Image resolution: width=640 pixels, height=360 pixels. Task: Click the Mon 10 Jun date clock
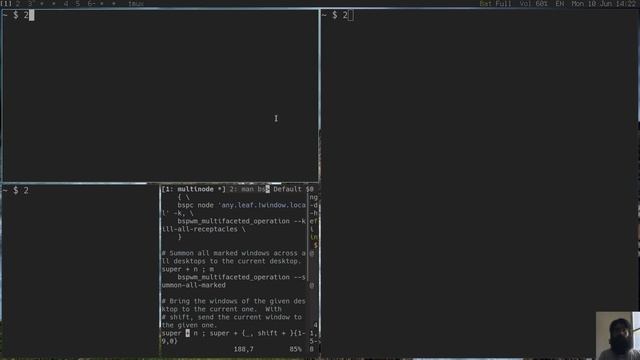[604, 4]
